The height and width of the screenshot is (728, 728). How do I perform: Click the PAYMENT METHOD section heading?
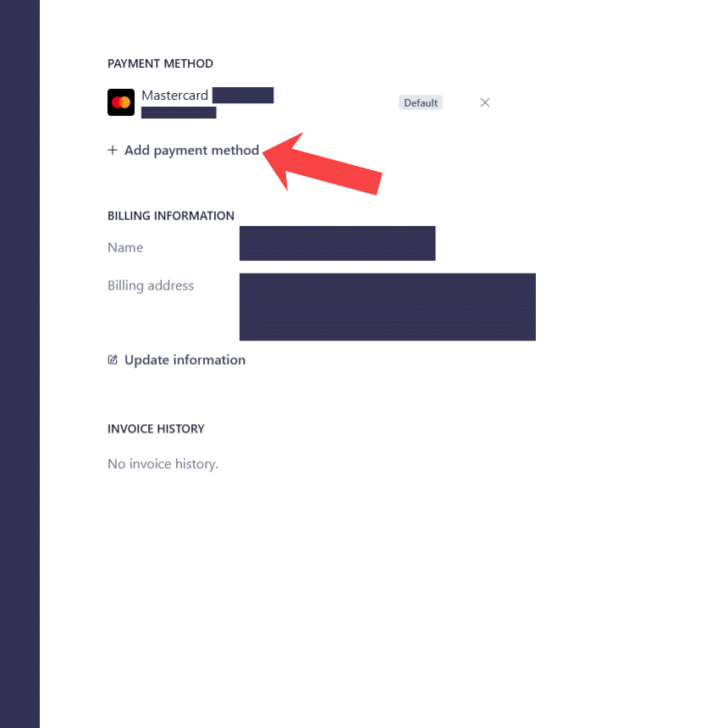[x=160, y=63]
